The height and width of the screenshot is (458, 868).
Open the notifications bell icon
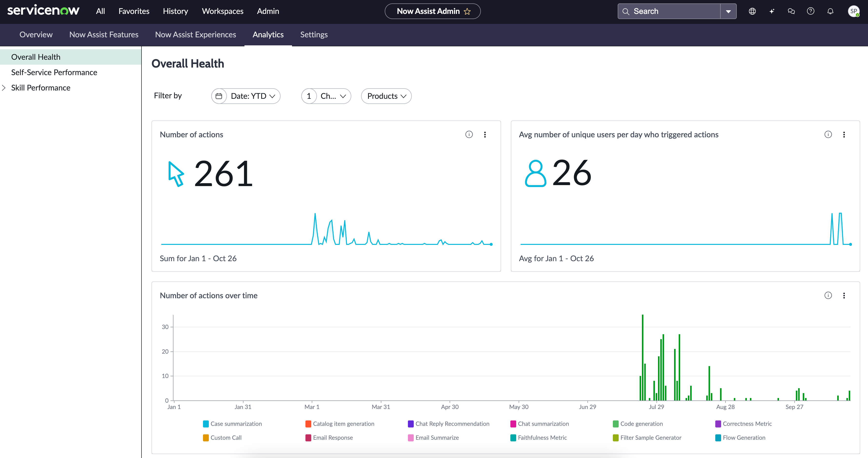(x=830, y=11)
